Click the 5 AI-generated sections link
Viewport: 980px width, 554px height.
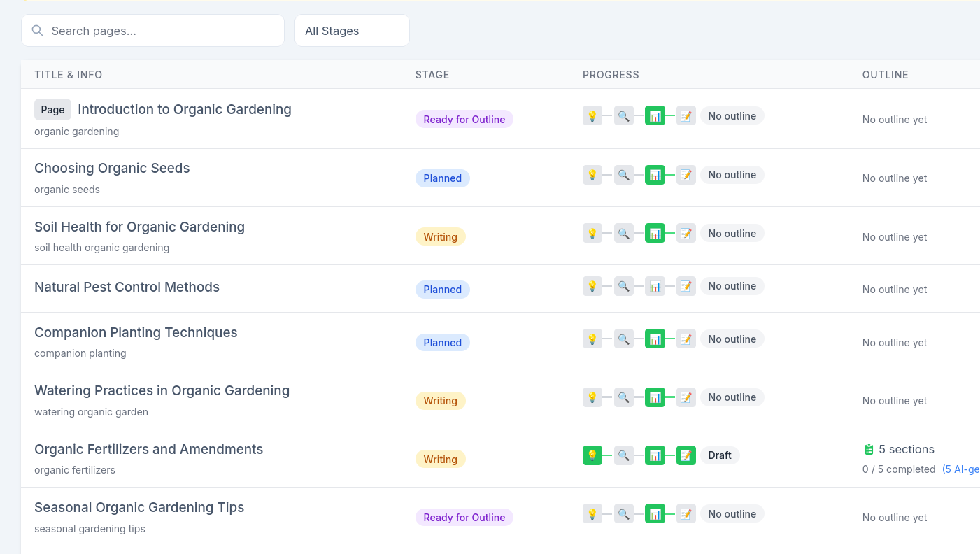tap(962, 469)
